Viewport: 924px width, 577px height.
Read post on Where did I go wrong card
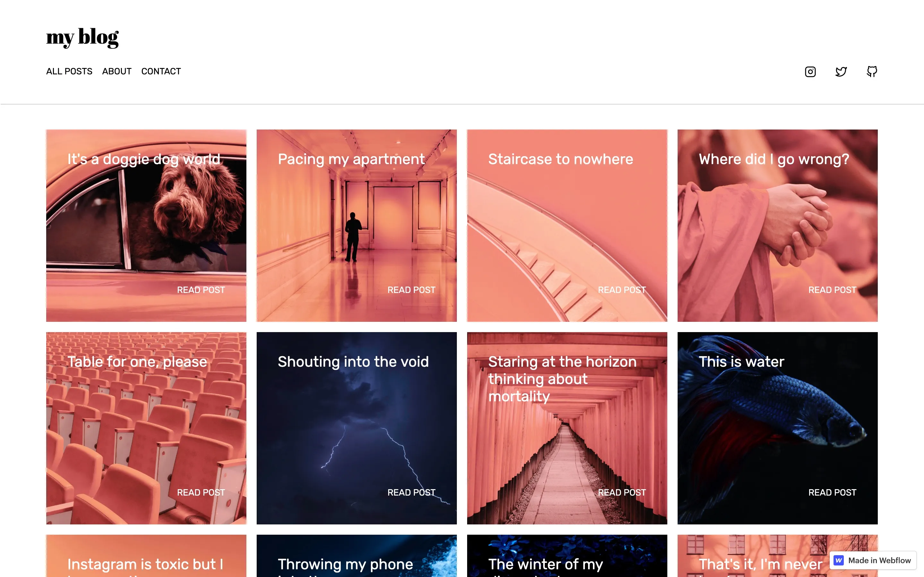tap(832, 290)
